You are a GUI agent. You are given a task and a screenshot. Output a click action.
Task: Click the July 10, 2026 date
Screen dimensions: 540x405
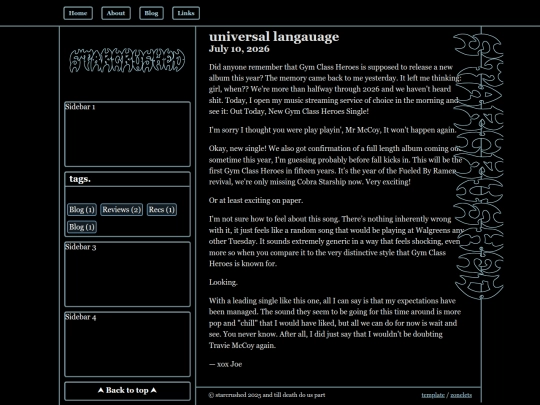239,49
